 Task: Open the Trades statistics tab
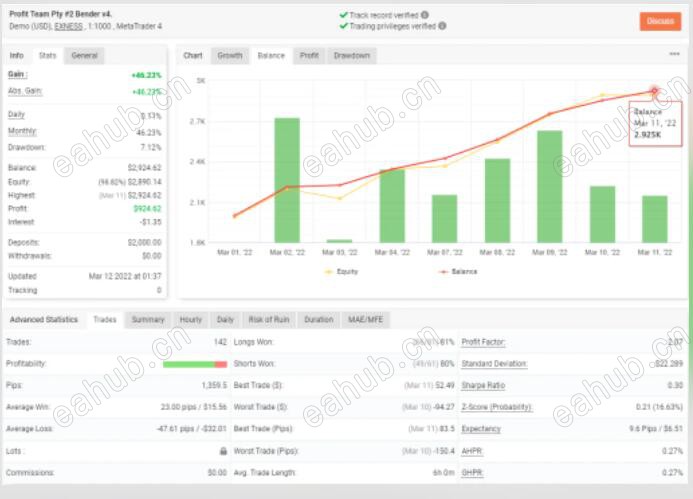(105, 320)
